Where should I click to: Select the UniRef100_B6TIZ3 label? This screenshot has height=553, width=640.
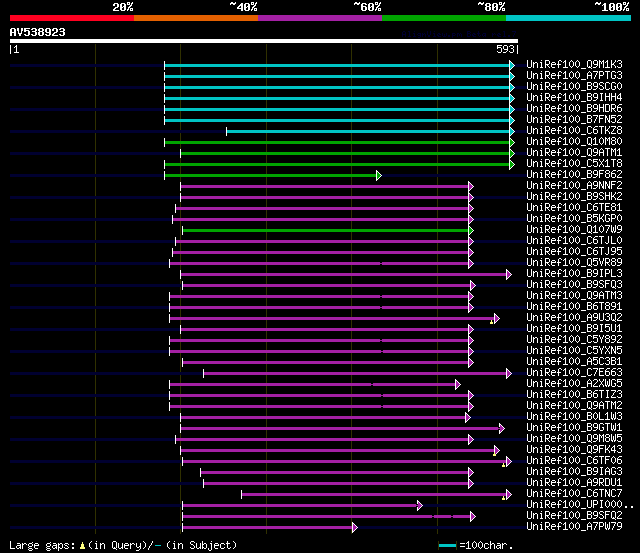coord(574,395)
